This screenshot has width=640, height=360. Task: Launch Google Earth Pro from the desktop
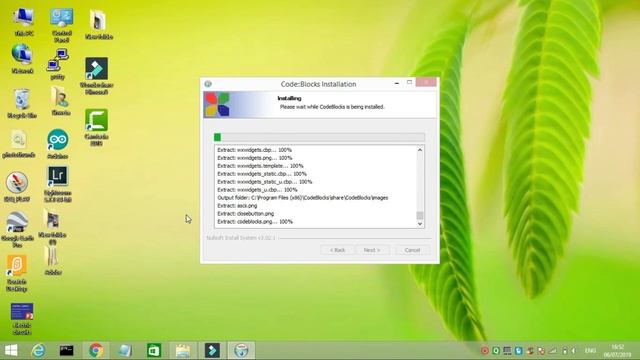pos(17,229)
